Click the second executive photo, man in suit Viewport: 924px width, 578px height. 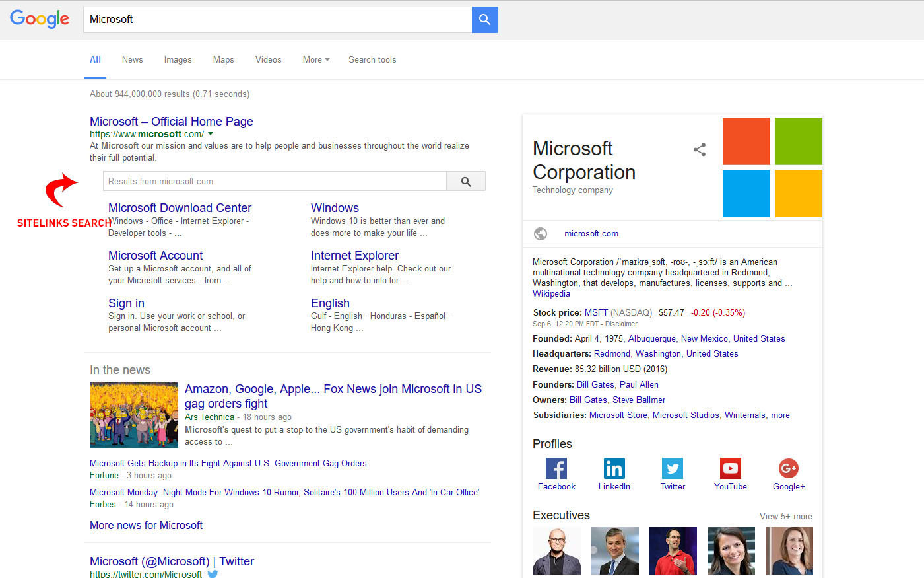pos(615,551)
